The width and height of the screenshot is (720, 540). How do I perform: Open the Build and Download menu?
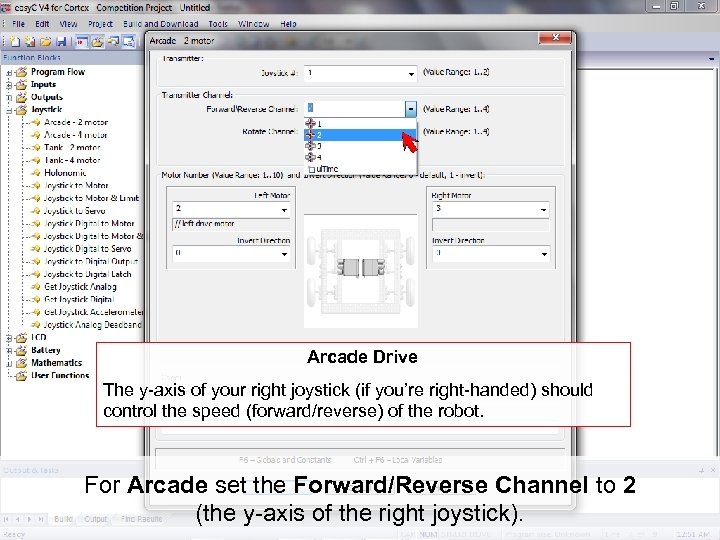coord(161,24)
